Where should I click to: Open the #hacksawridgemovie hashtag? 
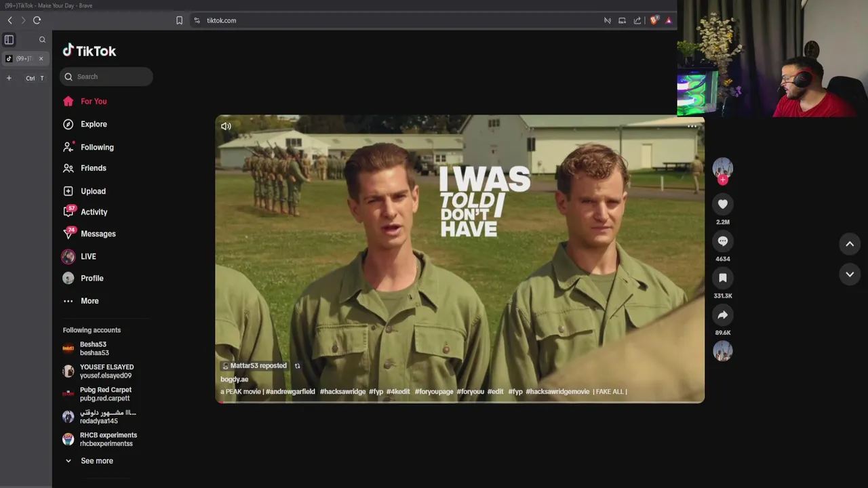pos(557,392)
